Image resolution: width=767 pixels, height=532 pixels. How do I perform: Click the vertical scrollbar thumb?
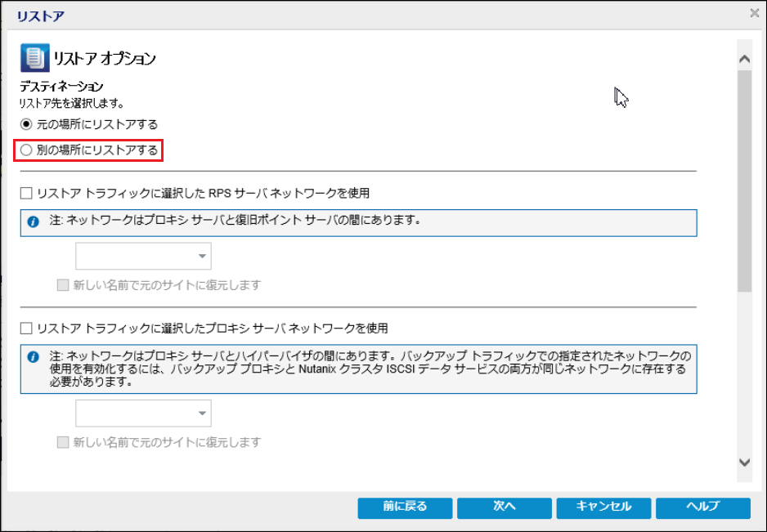click(x=743, y=180)
